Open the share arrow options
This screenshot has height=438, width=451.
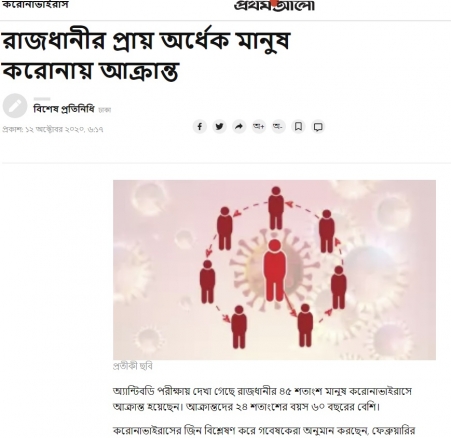tap(239, 127)
